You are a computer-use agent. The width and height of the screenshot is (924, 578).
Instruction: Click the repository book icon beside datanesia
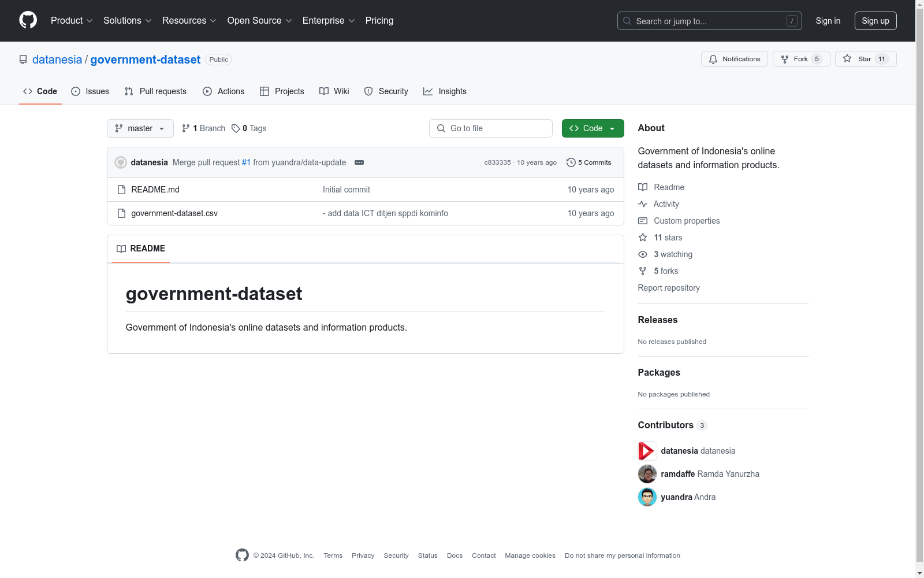point(23,60)
